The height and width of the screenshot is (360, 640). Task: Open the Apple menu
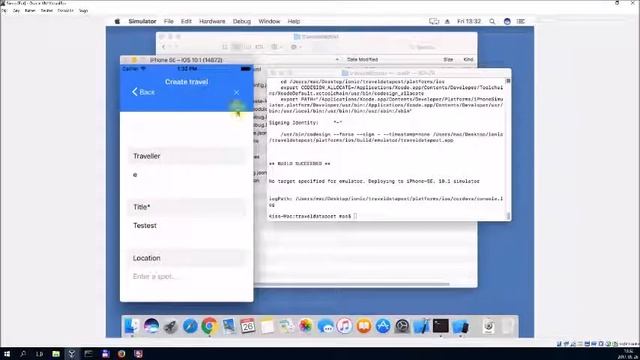pos(117,21)
